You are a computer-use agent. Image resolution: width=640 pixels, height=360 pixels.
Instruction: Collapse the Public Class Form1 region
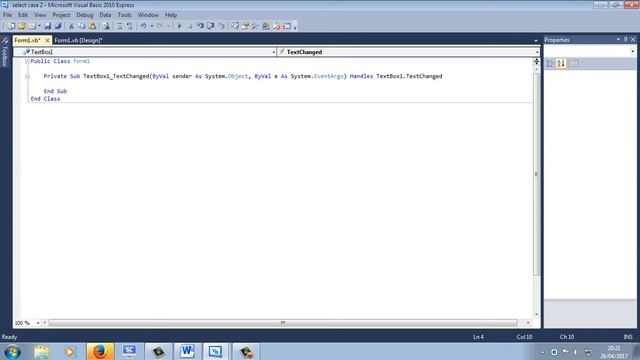(27, 61)
